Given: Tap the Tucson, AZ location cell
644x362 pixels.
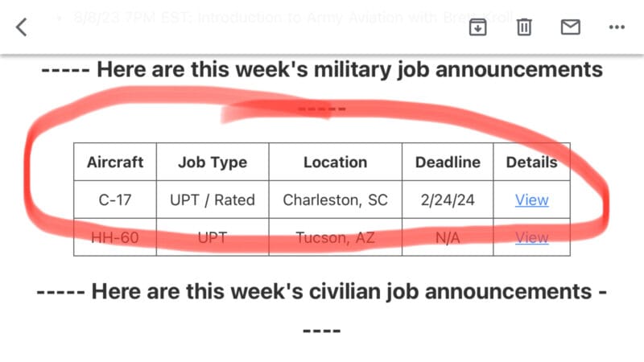Looking at the screenshot, I should [335, 237].
